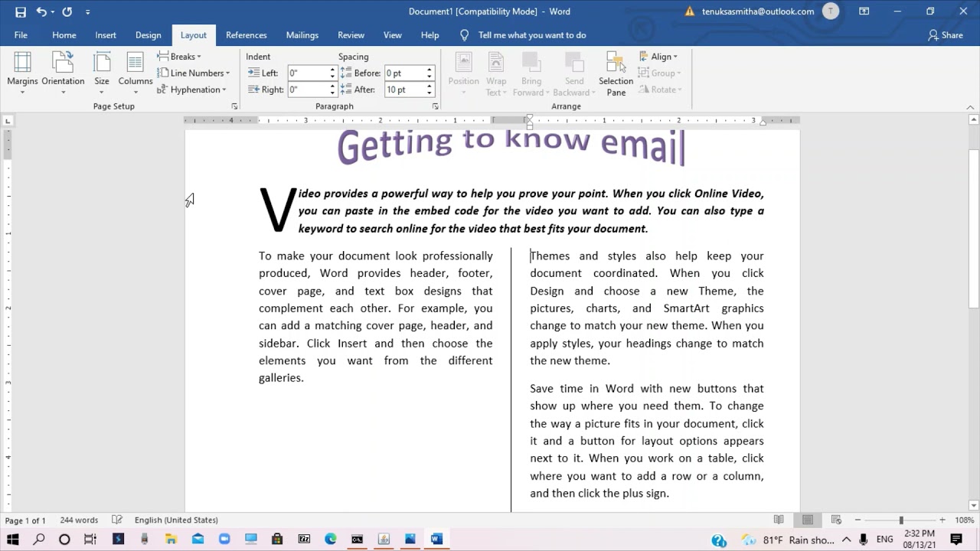
Task: Open the Paragraph dialog launcher
Action: click(435, 106)
